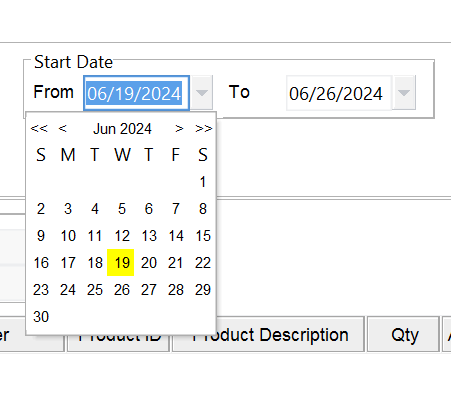This screenshot has width=451, height=420.
Task: Click the Jun 2024 calendar title
Action: [122, 129]
